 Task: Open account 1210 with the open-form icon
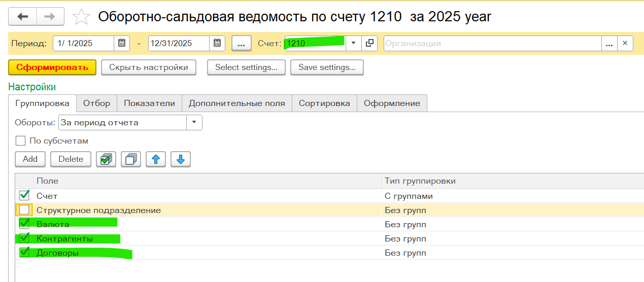tap(369, 43)
